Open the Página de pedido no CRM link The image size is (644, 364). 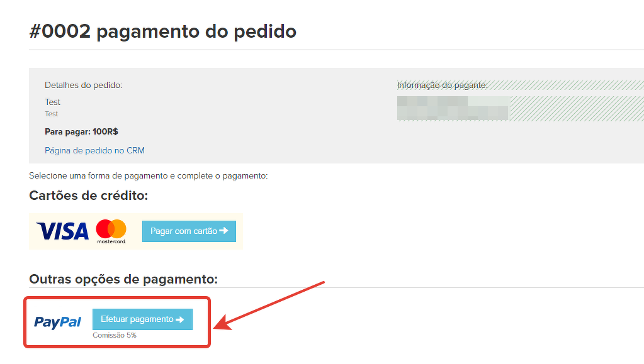coord(94,151)
